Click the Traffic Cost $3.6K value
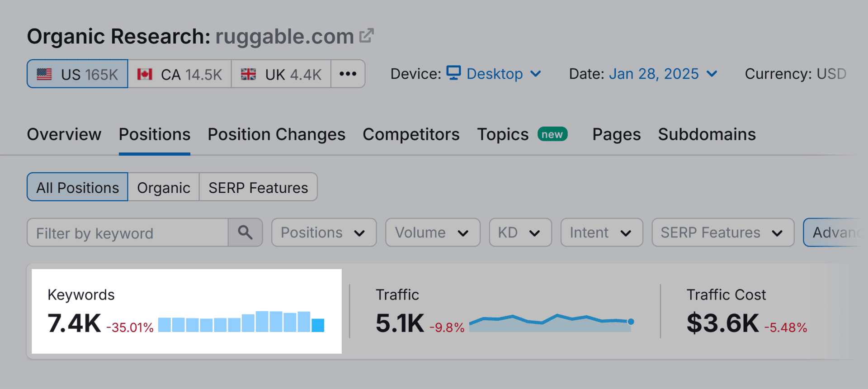The image size is (868, 389). pyautogui.click(x=722, y=323)
